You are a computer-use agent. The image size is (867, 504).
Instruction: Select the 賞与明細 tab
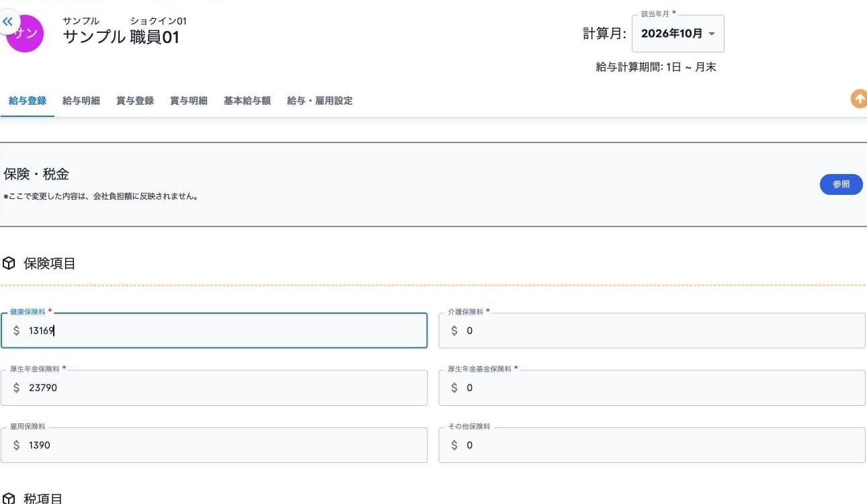click(189, 101)
